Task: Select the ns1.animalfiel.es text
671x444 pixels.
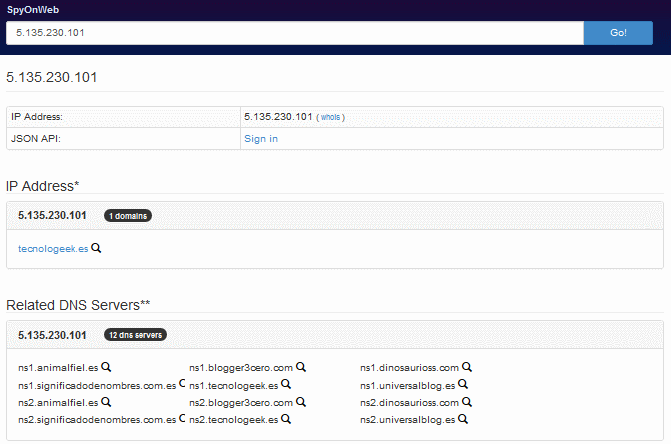Action: click(x=58, y=368)
